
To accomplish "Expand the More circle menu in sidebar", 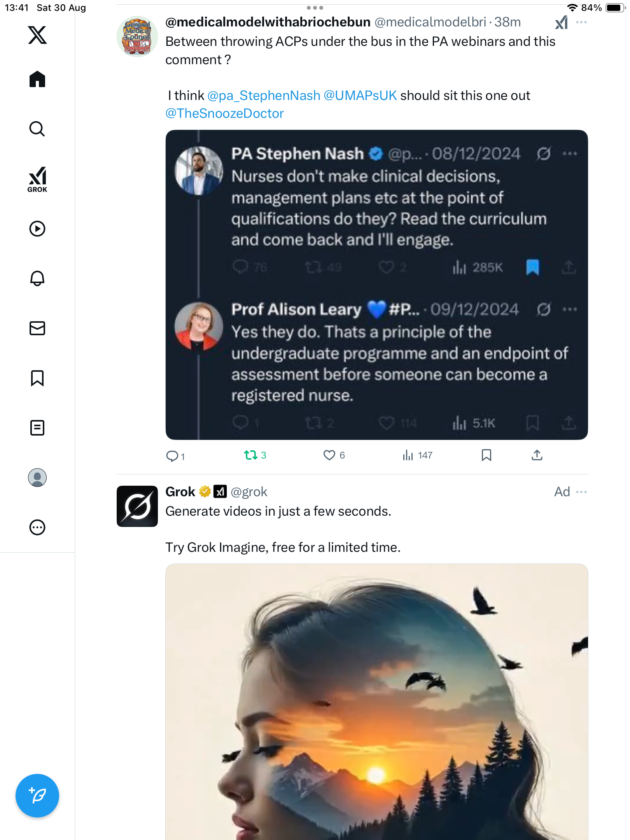I will pyautogui.click(x=37, y=527).
